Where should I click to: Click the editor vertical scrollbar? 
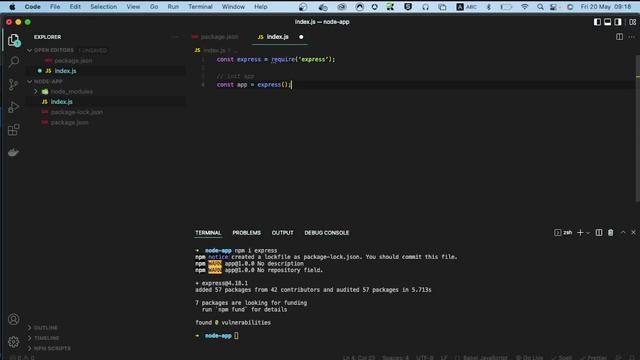click(x=637, y=129)
